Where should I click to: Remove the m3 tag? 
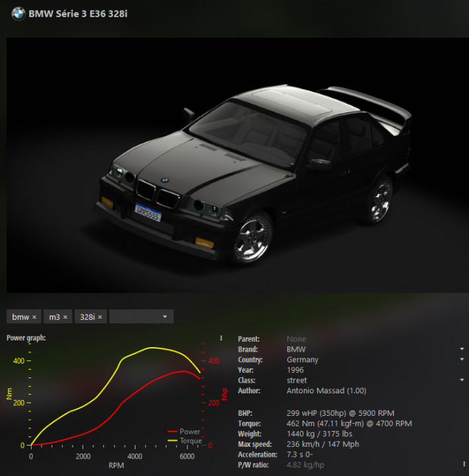click(x=65, y=317)
